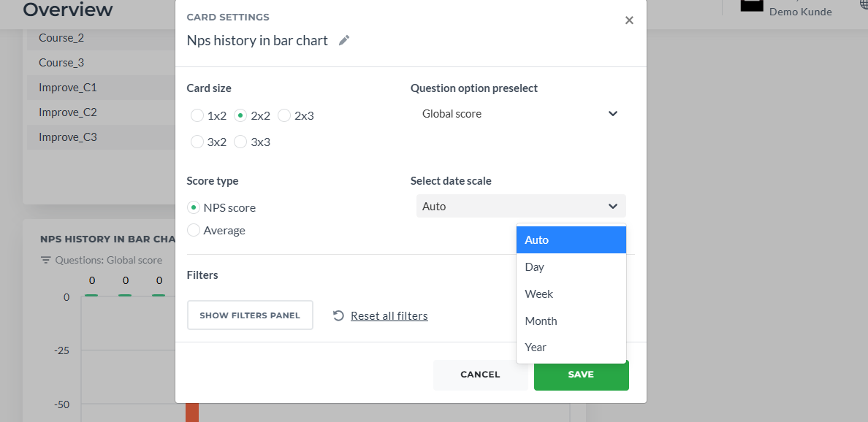The image size is (868, 422).
Task: Select the 1x2 card size
Action: [197, 115]
